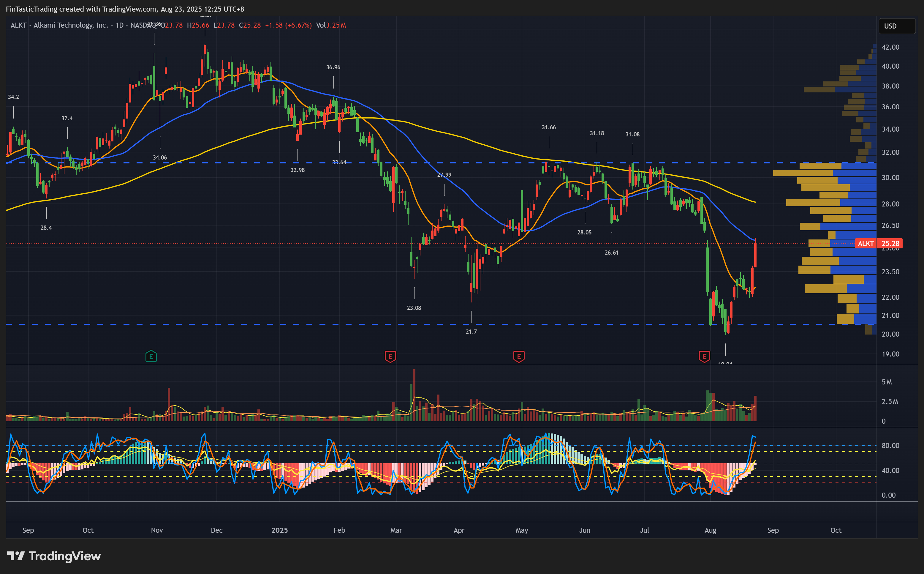The image size is (924, 574).
Task: Open the USD currency selector
Action: 897,26
